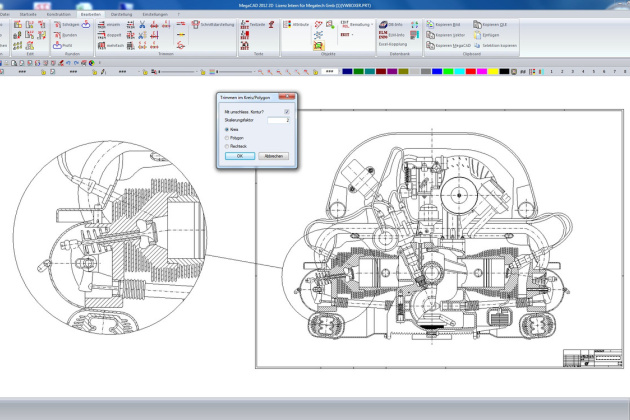The image size is (630, 420).
Task: Select the Kreis radio button
Action: click(227, 130)
